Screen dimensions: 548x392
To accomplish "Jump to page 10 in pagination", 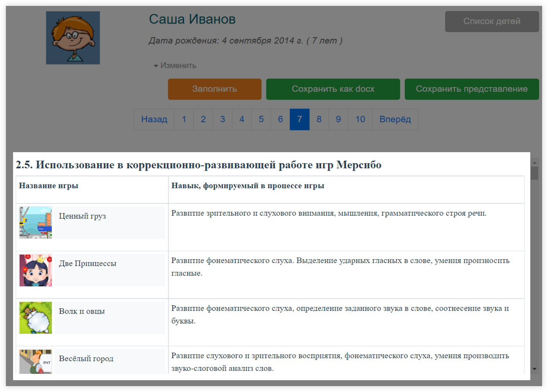I will 360,119.
